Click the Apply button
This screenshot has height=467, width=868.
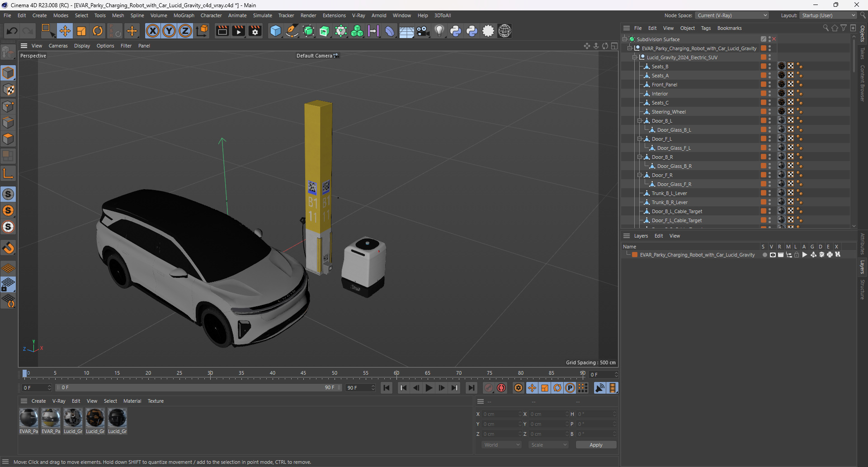(595, 445)
